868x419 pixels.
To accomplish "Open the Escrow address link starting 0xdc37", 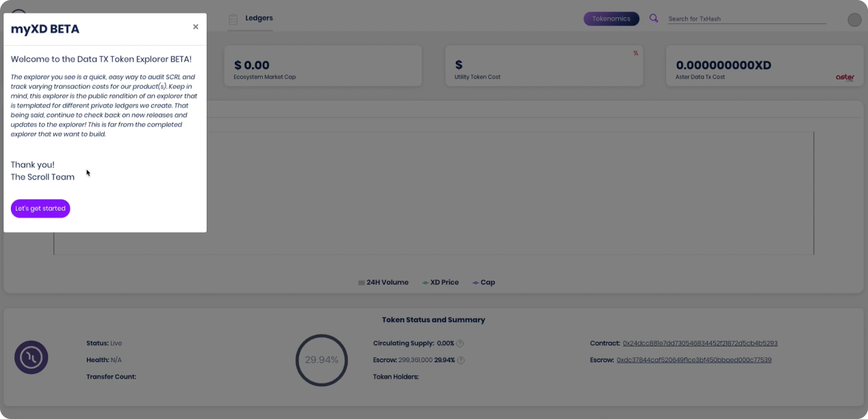I will point(694,360).
